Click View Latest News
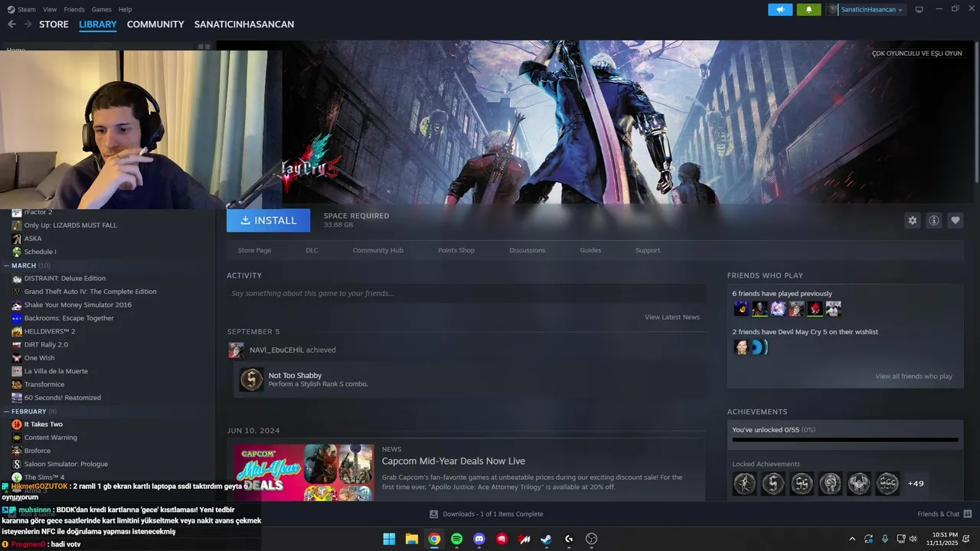 click(x=672, y=317)
